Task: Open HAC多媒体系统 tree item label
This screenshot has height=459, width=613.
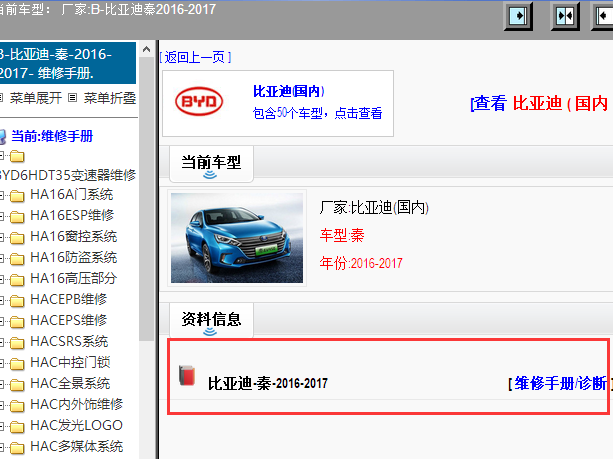Action: pos(77,446)
